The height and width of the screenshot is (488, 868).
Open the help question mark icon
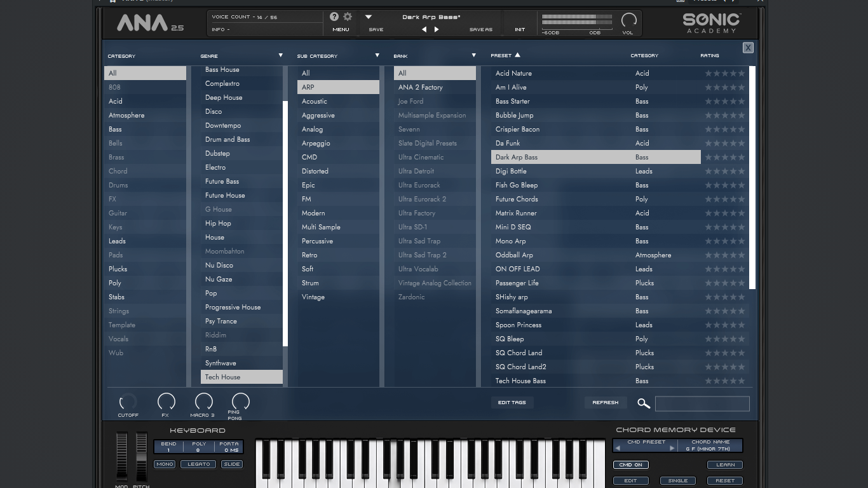pyautogui.click(x=334, y=17)
